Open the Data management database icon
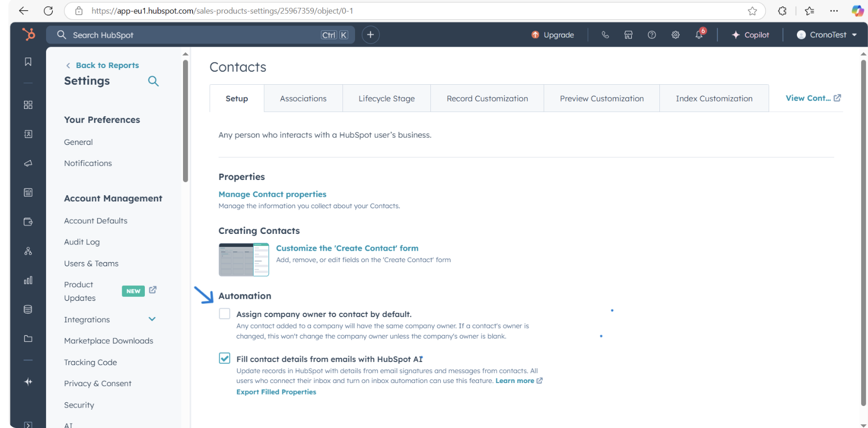The width and height of the screenshot is (868, 428). [28, 309]
